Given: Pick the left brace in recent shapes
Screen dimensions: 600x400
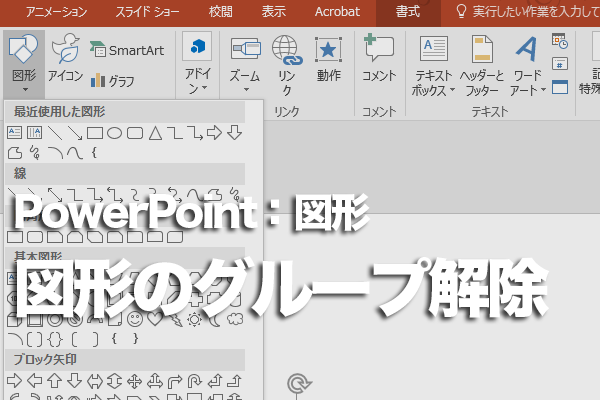Looking at the screenshot, I should (x=94, y=153).
